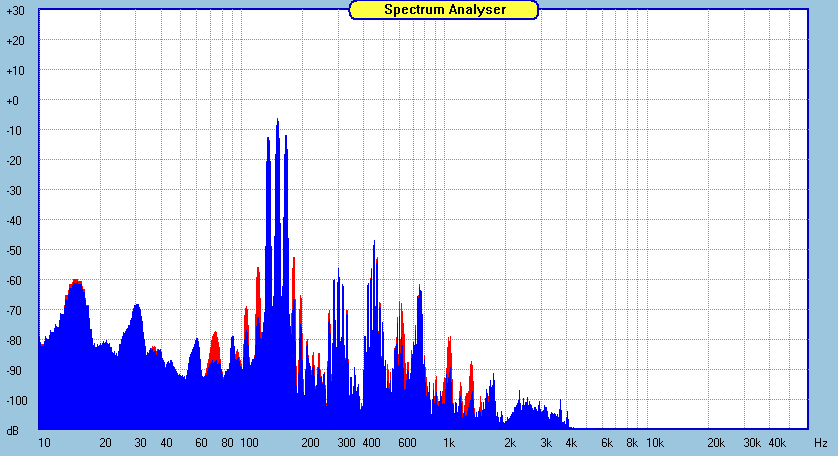This screenshot has width=838, height=456.
Task: Click the red peak-hold area near 70 Hz
Action: (214, 350)
